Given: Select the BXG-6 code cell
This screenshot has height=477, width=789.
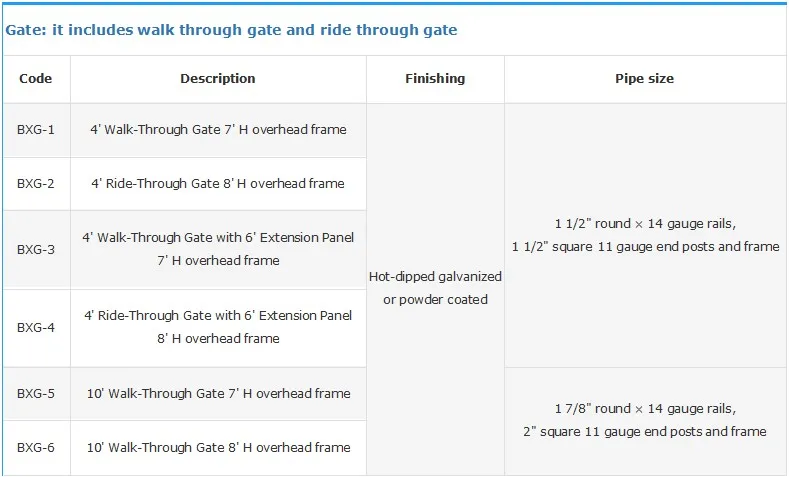Looking at the screenshot, I should (x=36, y=448).
